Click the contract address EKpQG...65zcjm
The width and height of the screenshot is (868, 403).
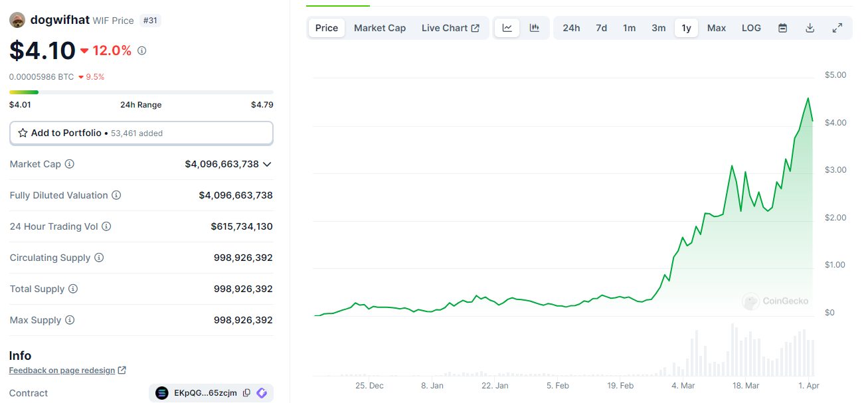click(x=205, y=393)
